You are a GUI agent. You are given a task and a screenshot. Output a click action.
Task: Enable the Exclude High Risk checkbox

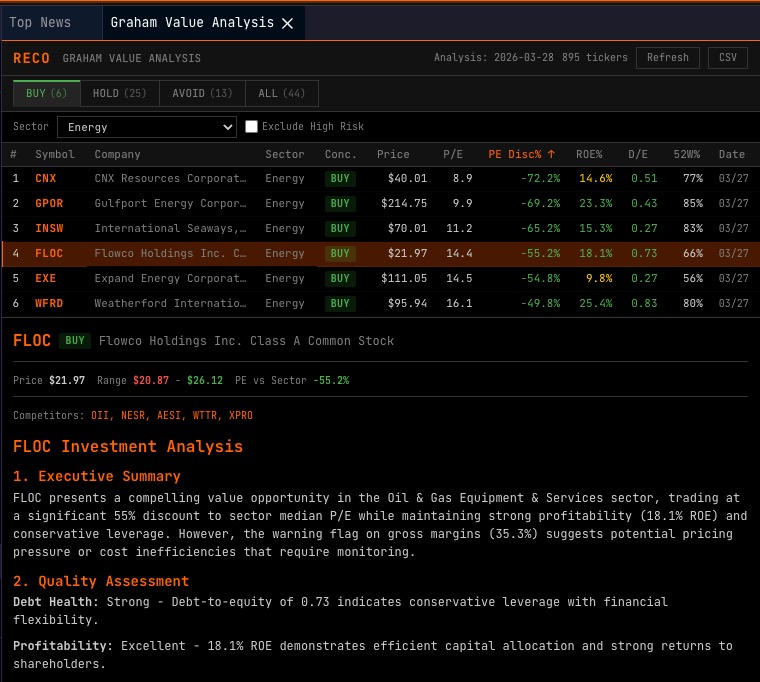(x=251, y=127)
